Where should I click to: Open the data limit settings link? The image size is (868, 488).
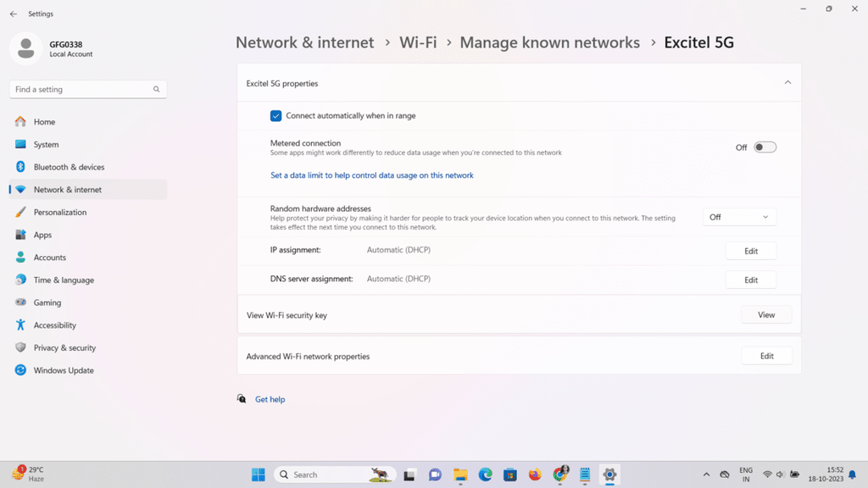pyautogui.click(x=371, y=175)
